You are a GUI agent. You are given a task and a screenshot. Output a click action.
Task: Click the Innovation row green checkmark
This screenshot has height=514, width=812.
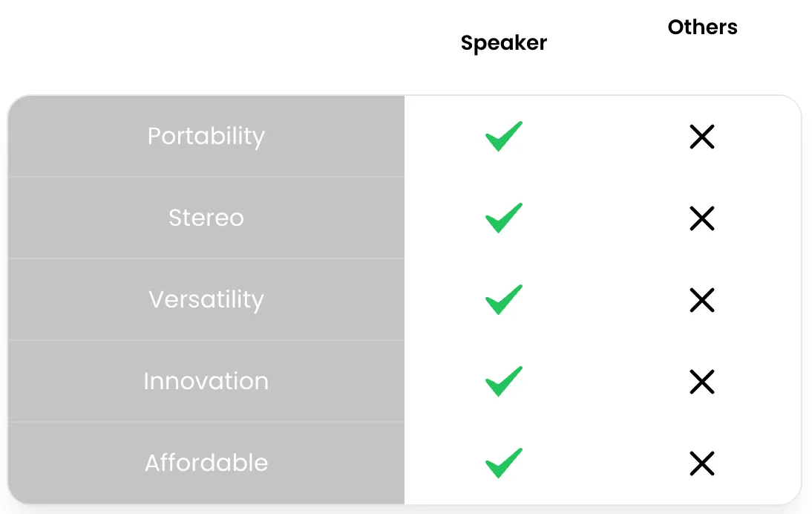(503, 382)
